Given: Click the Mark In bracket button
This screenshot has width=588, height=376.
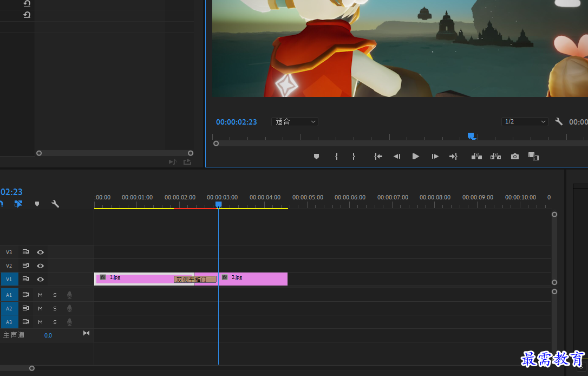Looking at the screenshot, I should (336, 157).
